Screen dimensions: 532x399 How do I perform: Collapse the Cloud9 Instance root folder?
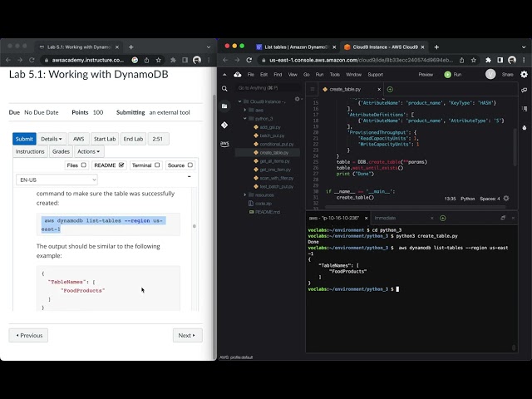(240, 101)
